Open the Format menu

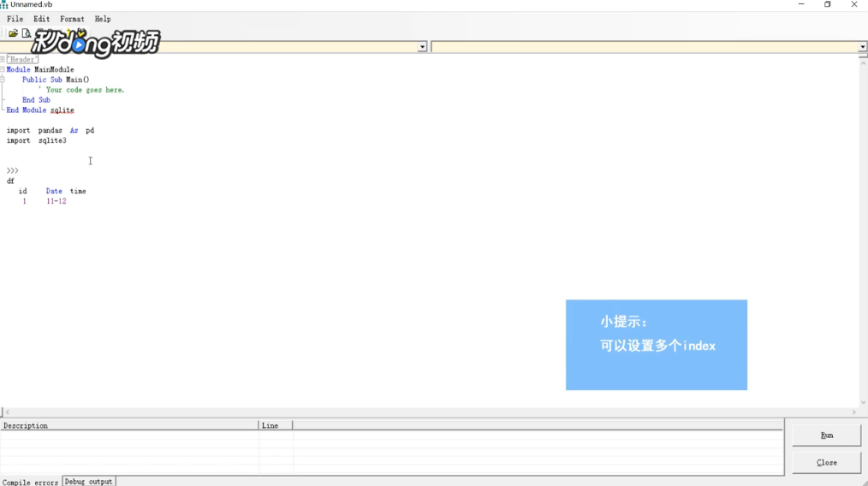pos(72,19)
